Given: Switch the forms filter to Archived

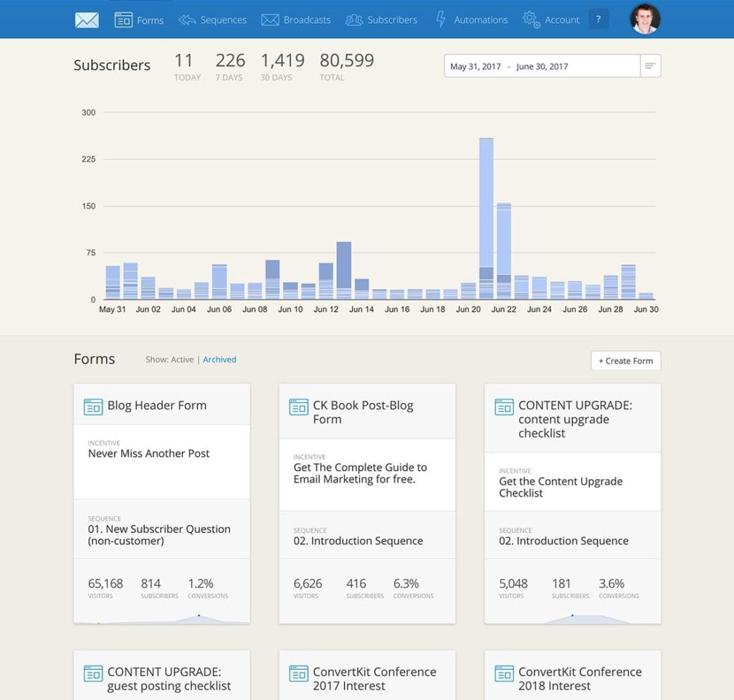Looking at the screenshot, I should click(x=219, y=359).
